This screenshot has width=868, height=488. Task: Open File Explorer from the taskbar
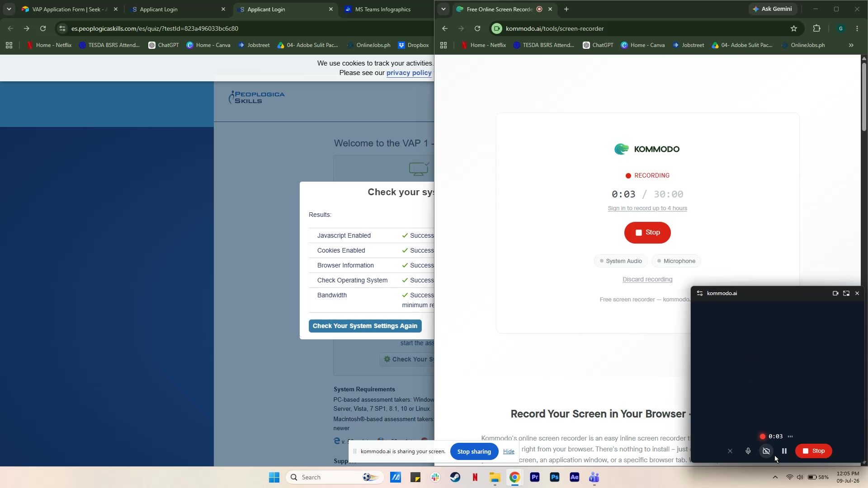click(495, 477)
